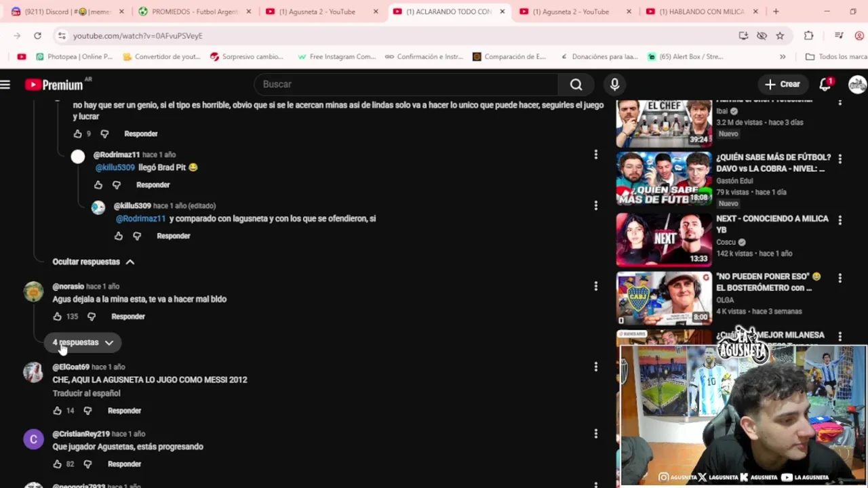Dislike the @ElGoat69 comment

pos(87,411)
